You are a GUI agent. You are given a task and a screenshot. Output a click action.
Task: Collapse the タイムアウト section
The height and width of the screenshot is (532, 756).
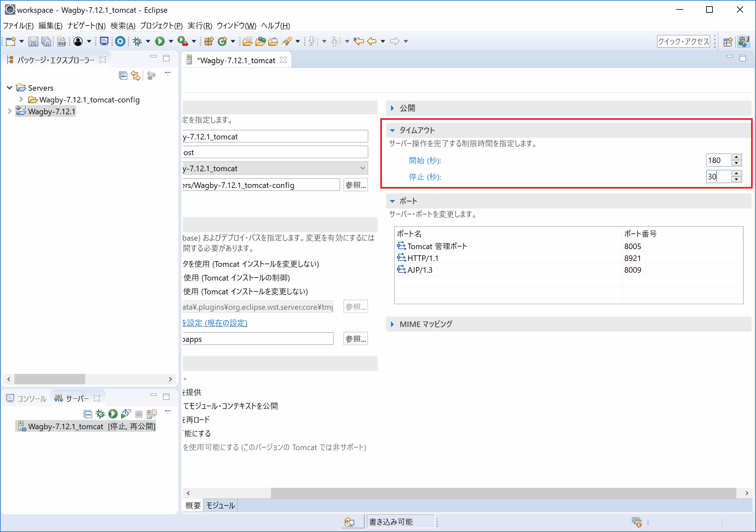(392, 131)
